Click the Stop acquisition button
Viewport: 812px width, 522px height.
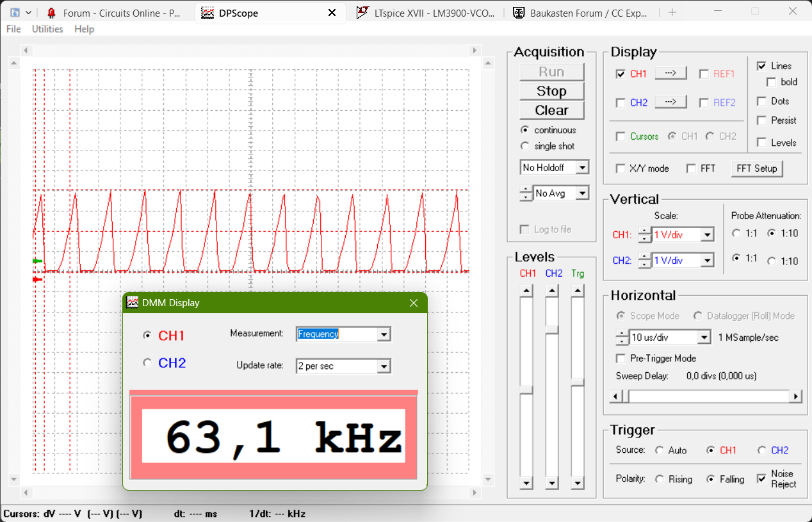pos(551,91)
